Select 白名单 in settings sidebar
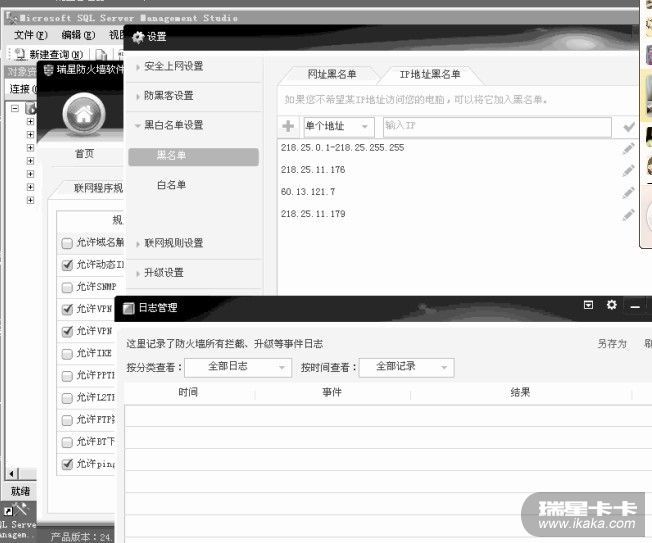 [171, 185]
